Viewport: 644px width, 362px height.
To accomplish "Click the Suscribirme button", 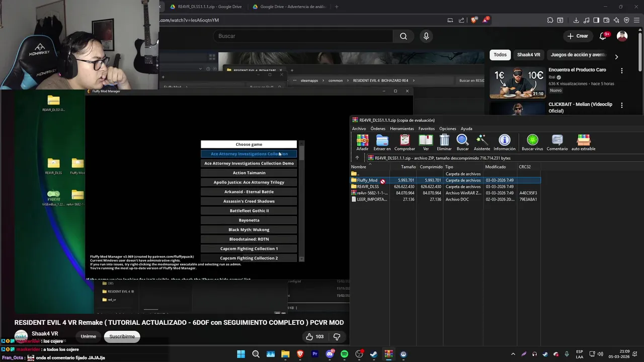I will [x=122, y=337].
